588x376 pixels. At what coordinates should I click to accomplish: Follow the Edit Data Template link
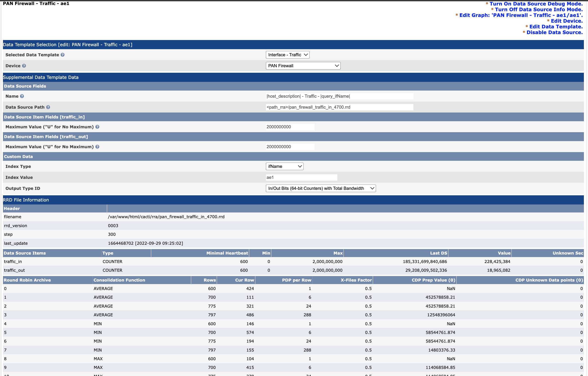(x=556, y=27)
